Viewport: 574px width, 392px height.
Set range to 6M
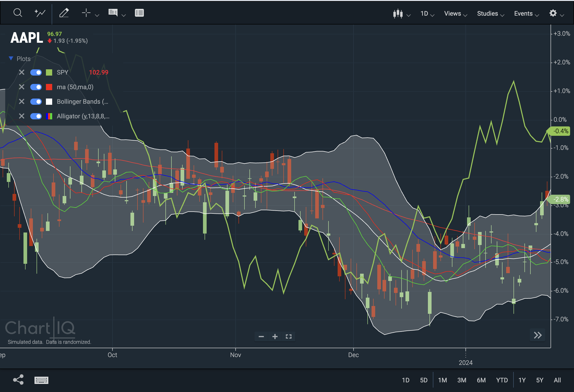click(x=481, y=380)
